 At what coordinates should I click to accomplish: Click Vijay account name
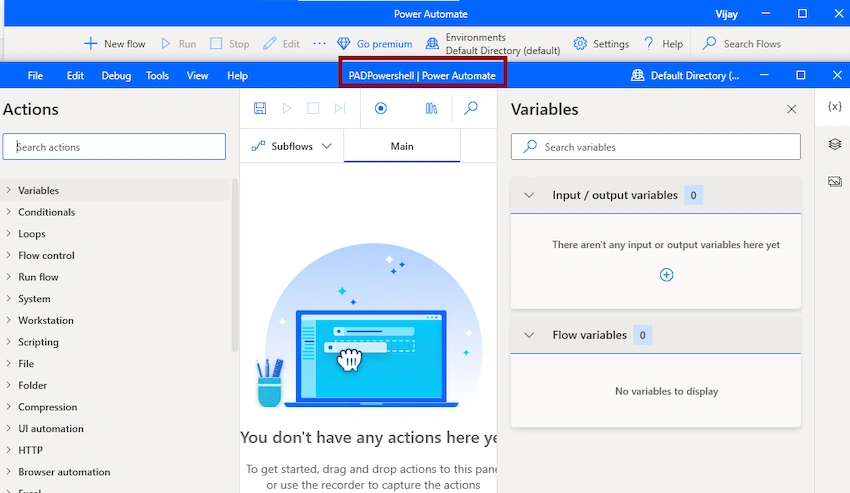pyautogui.click(x=726, y=14)
